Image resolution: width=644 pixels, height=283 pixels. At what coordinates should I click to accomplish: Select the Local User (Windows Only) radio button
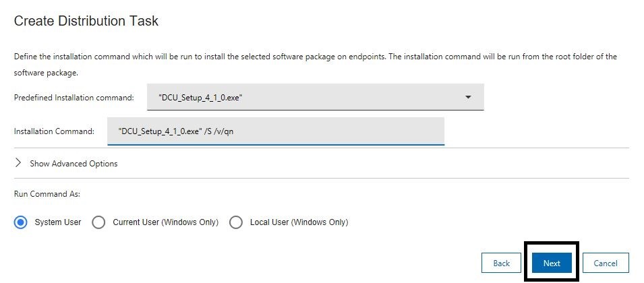(236, 222)
